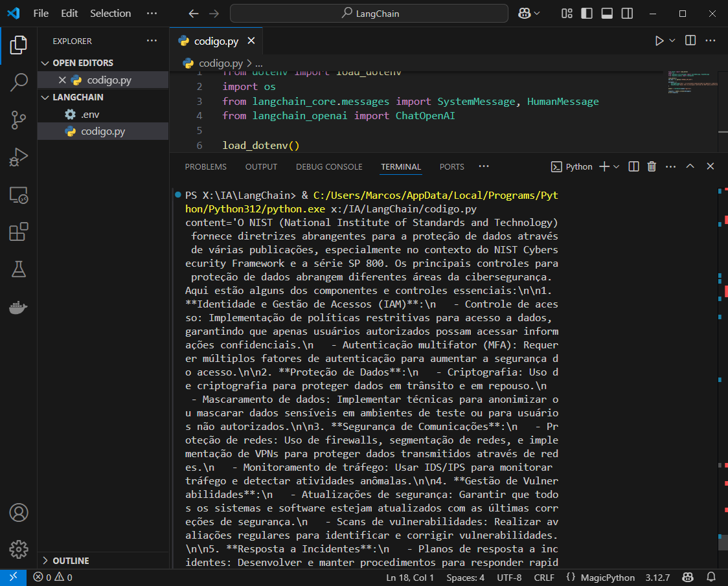Viewport: 728px width, 586px height.
Task: Open the Search view in activity bar
Action: 19,82
